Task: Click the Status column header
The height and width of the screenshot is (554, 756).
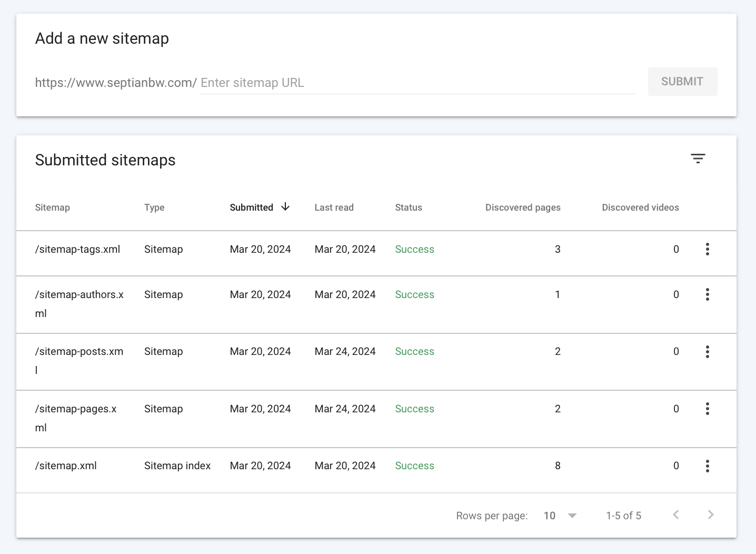Action: 409,207
